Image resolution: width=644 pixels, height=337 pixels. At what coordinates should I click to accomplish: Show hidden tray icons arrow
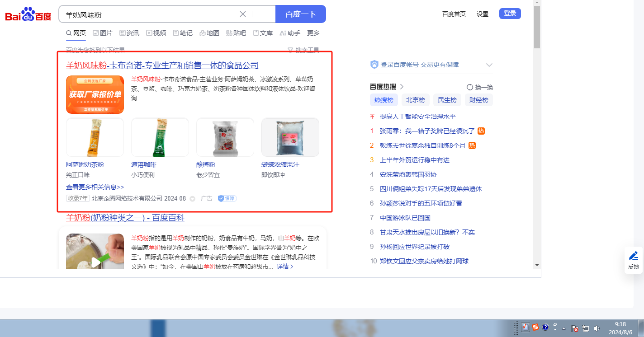tap(563, 328)
